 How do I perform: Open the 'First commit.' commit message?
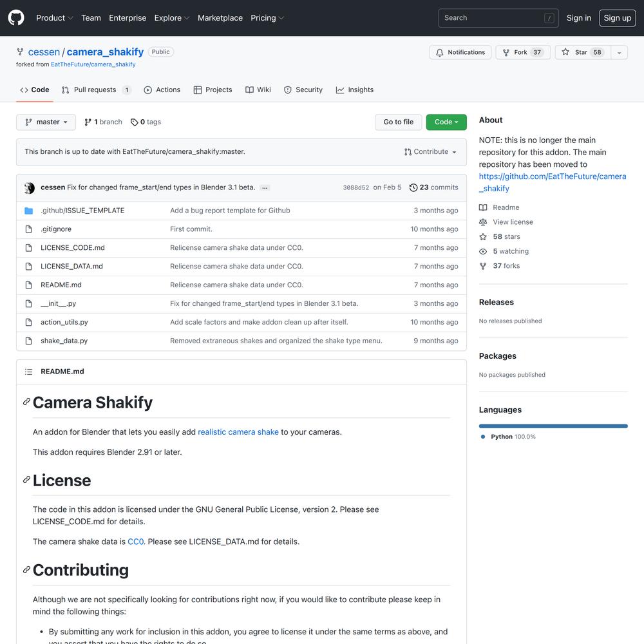click(x=191, y=229)
